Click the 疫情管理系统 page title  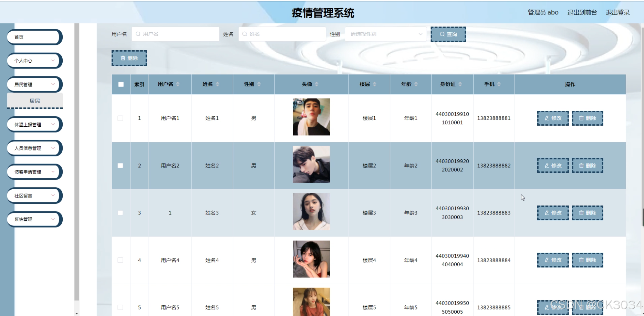point(323,13)
